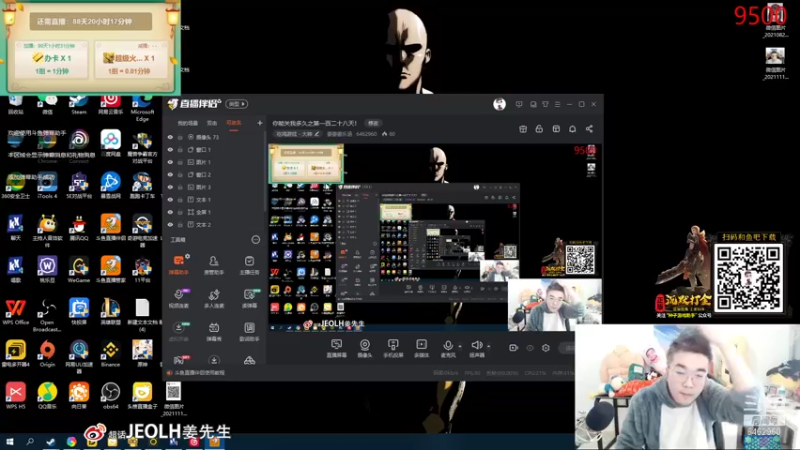
Task: Select the 图片 3 source row
Action: 214,187
